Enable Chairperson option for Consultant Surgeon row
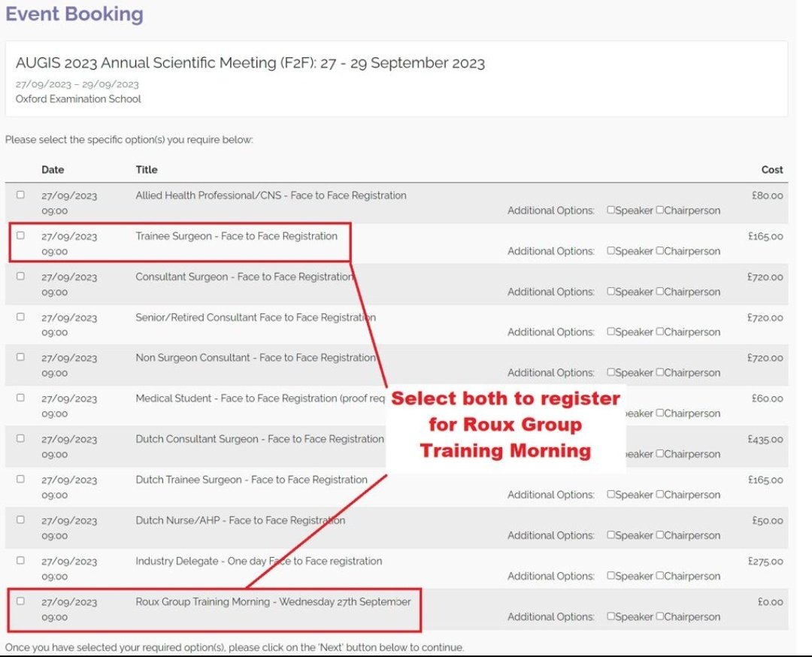 pos(659,292)
